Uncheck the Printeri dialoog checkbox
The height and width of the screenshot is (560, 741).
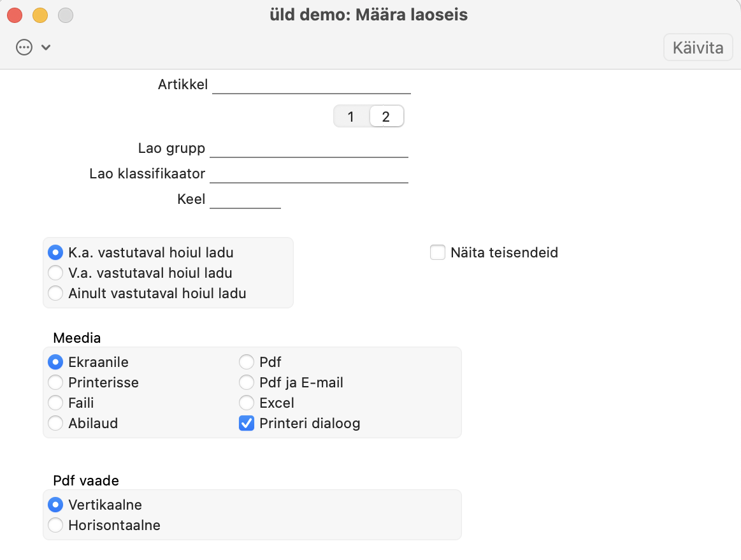tap(247, 424)
